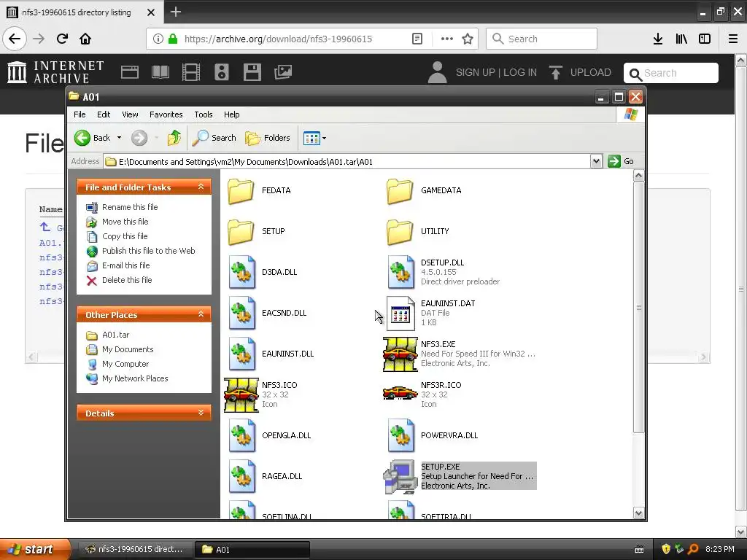Go to My Documents in Other Places

point(128,349)
